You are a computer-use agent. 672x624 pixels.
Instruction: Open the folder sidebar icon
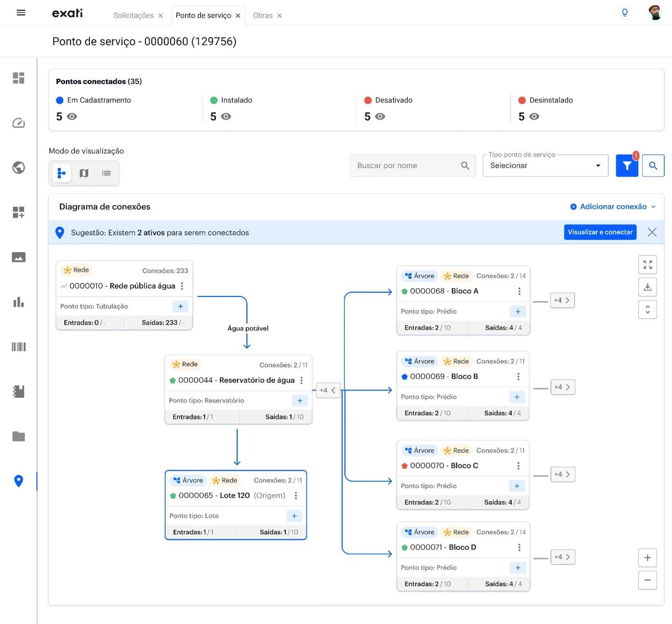click(19, 436)
